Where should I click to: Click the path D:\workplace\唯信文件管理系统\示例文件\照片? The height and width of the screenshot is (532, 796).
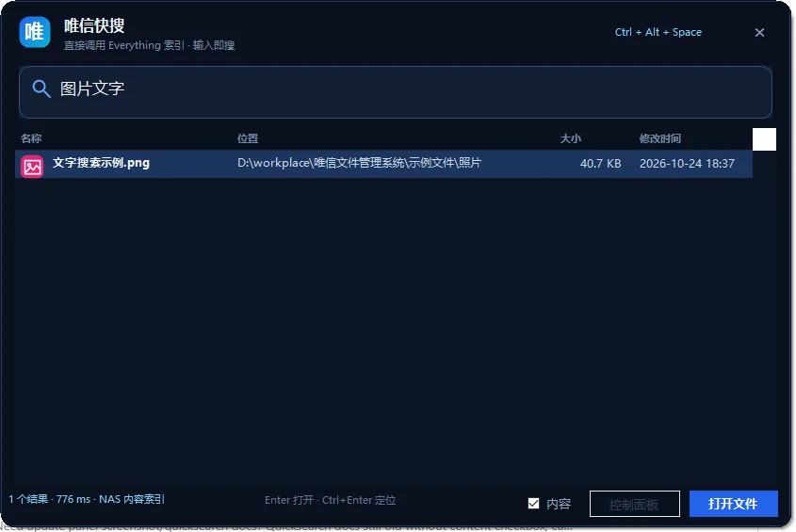pyautogui.click(x=360, y=163)
